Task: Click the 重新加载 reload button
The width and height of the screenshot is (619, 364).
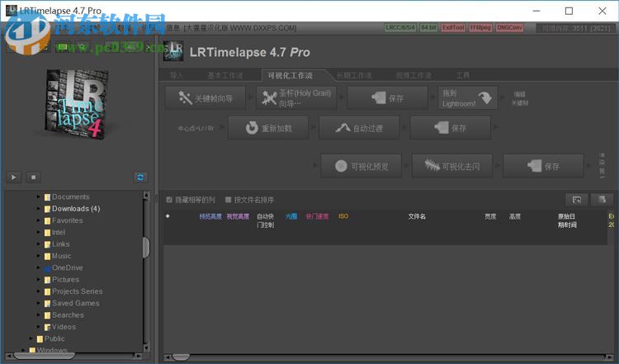Action: coord(268,128)
